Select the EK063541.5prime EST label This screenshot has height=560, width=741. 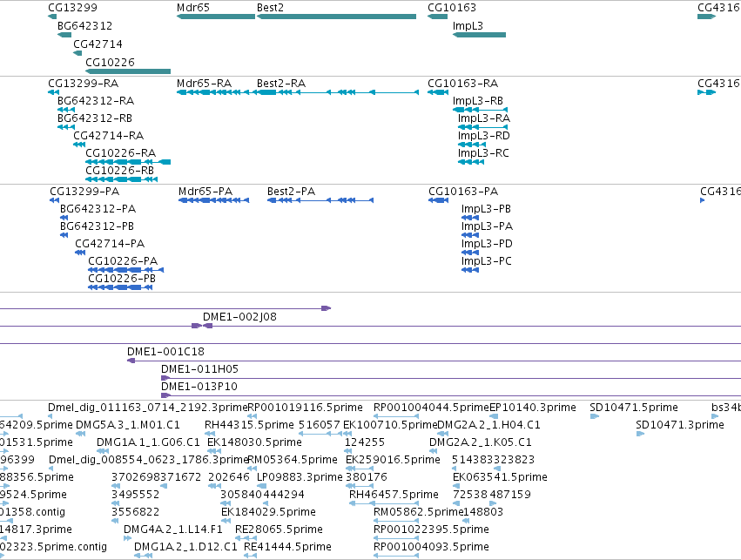coord(501,478)
